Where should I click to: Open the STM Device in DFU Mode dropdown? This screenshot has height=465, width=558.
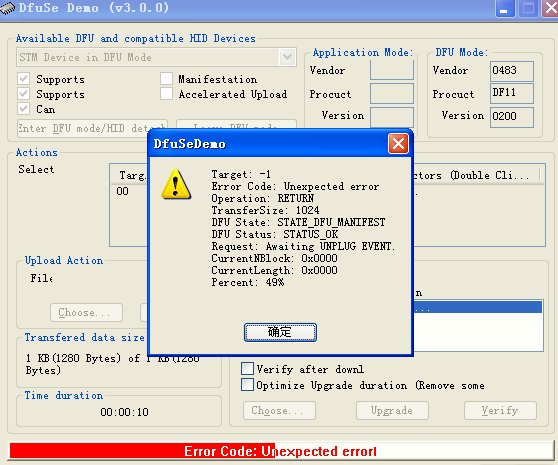(x=287, y=57)
